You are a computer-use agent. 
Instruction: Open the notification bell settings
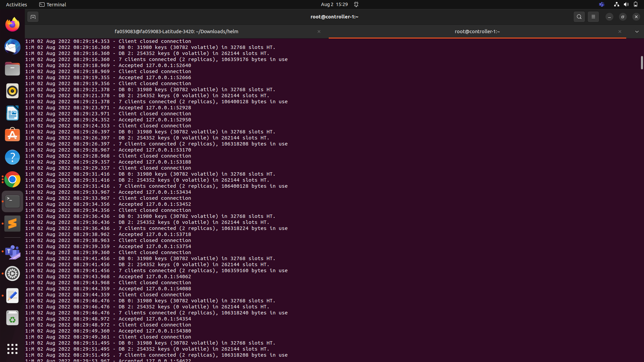pyautogui.click(x=356, y=4)
